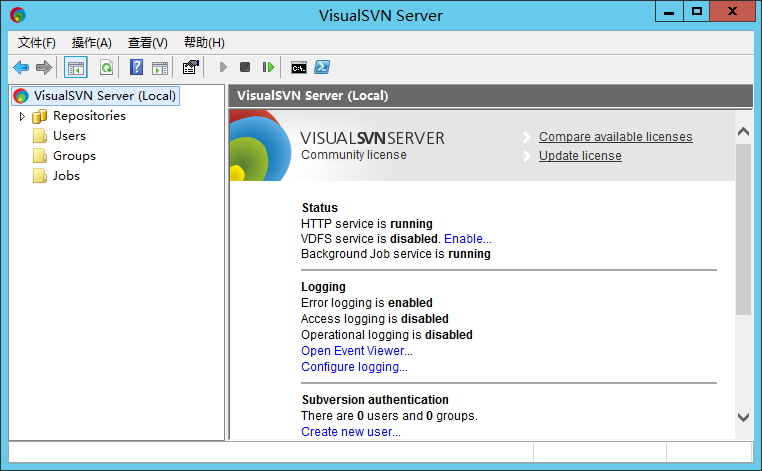Open the PowerShell toolbar icon

(x=322, y=67)
